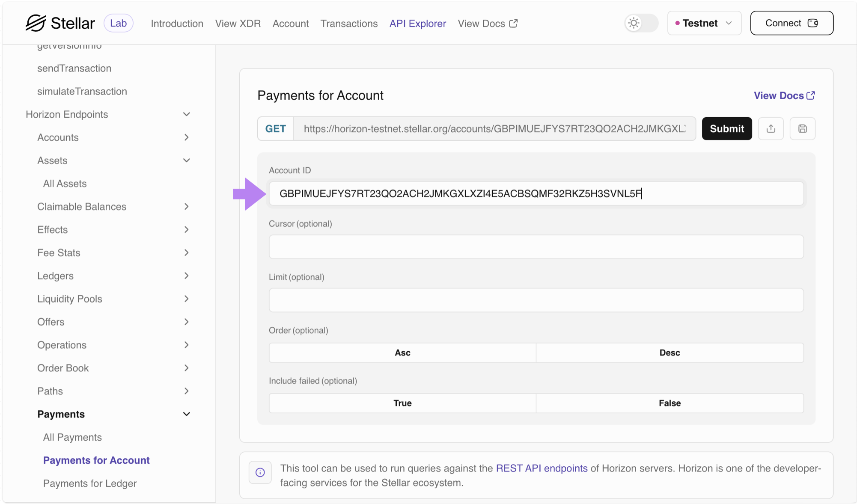Click the API Explorer tab

(x=417, y=24)
